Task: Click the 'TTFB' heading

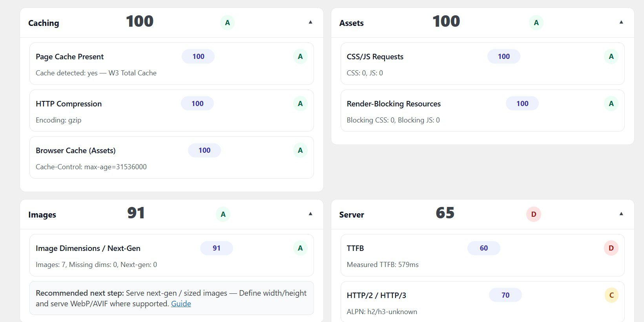Action: 356,248
